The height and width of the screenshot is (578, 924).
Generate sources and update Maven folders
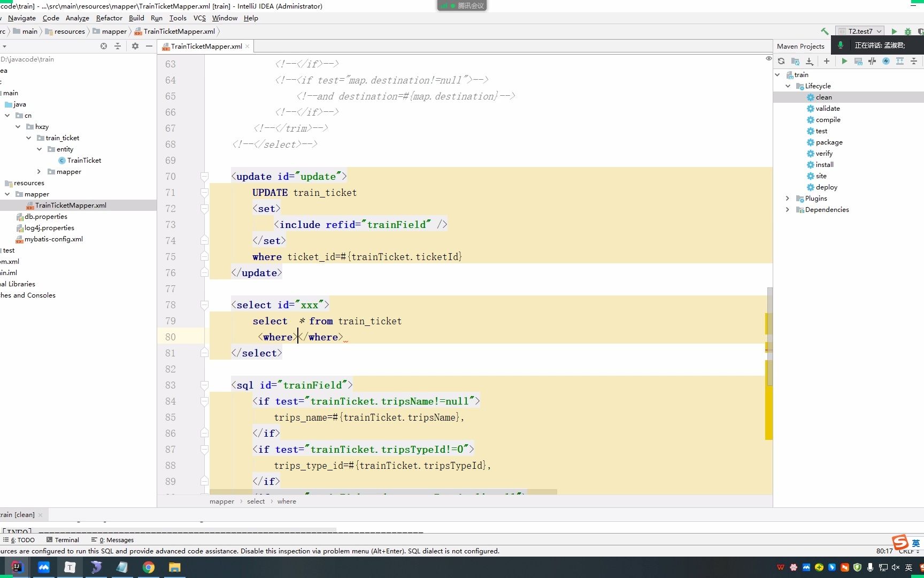tap(795, 61)
